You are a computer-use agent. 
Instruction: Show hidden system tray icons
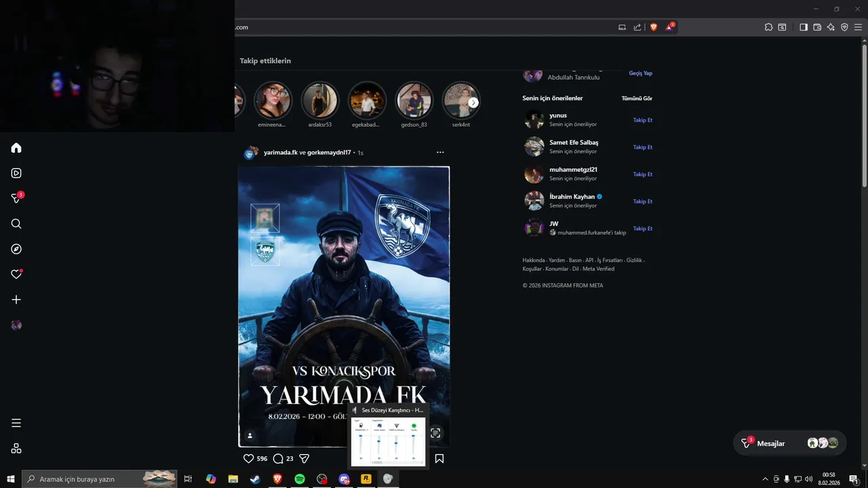click(x=766, y=479)
